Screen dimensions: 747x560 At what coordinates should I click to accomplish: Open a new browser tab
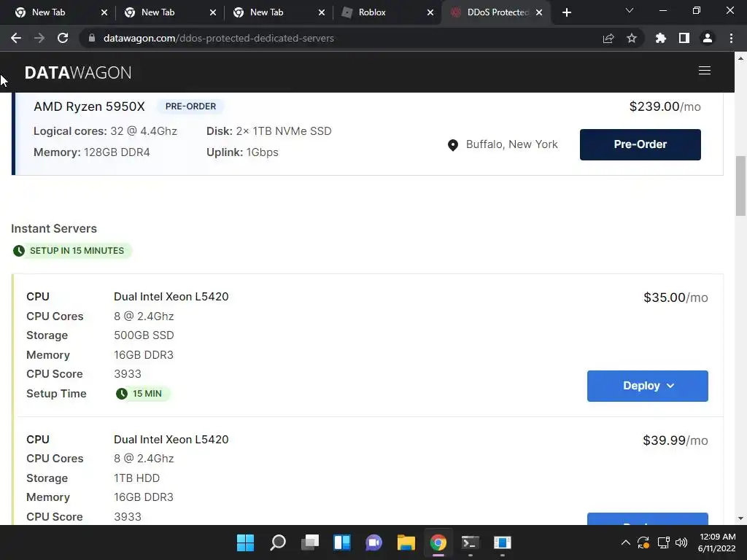click(566, 12)
